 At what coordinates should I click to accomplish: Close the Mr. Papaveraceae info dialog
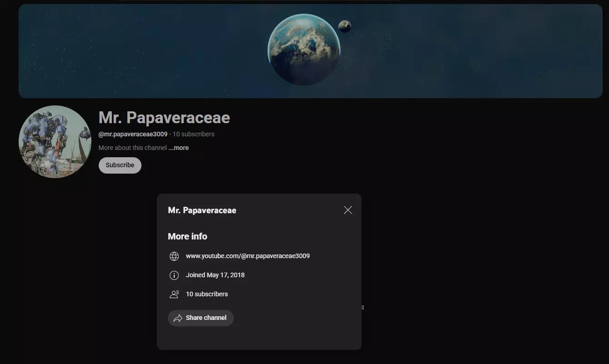pos(348,210)
